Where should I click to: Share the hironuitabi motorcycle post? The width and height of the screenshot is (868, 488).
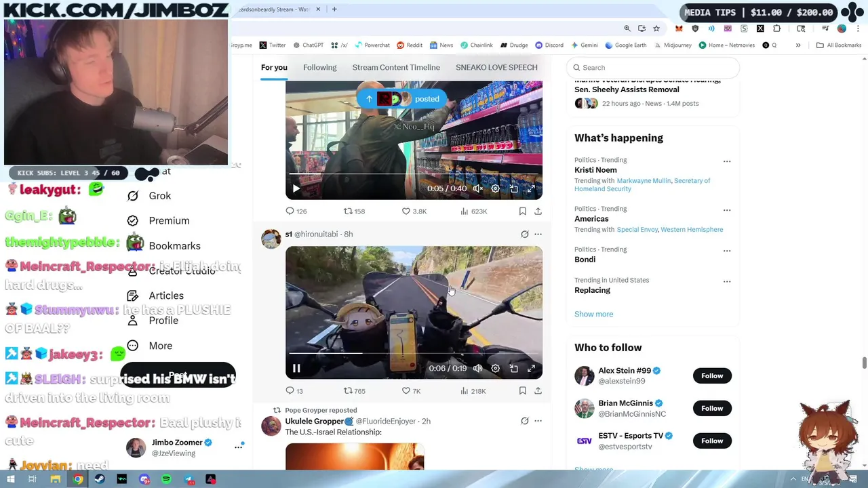pos(538,391)
